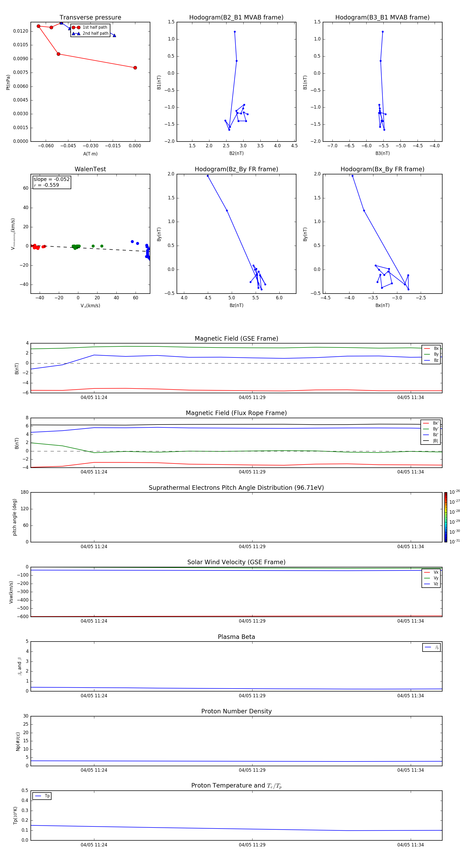Click 'Magnetic Field (GSE Frame)' title

(x=236, y=339)
